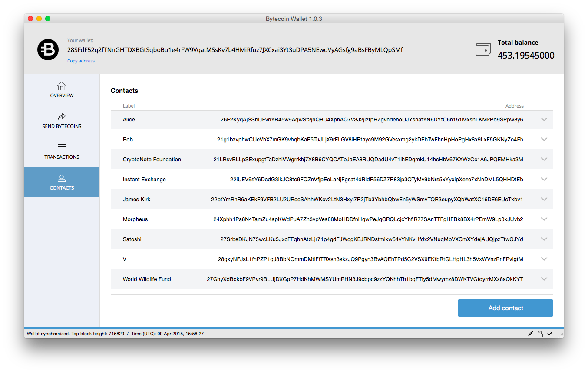Screen dimensions: 588x373
Task: Click the Total balance label
Action: point(518,43)
